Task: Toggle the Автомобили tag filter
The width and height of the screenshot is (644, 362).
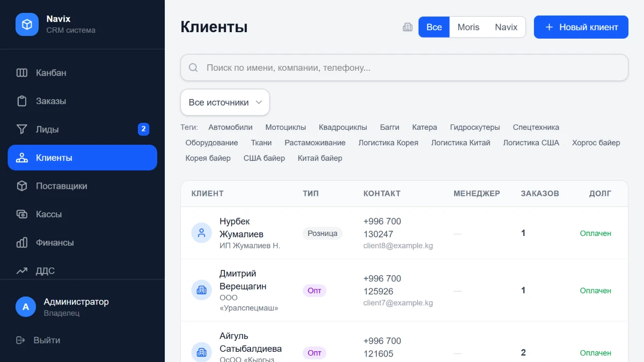Action: [230, 127]
